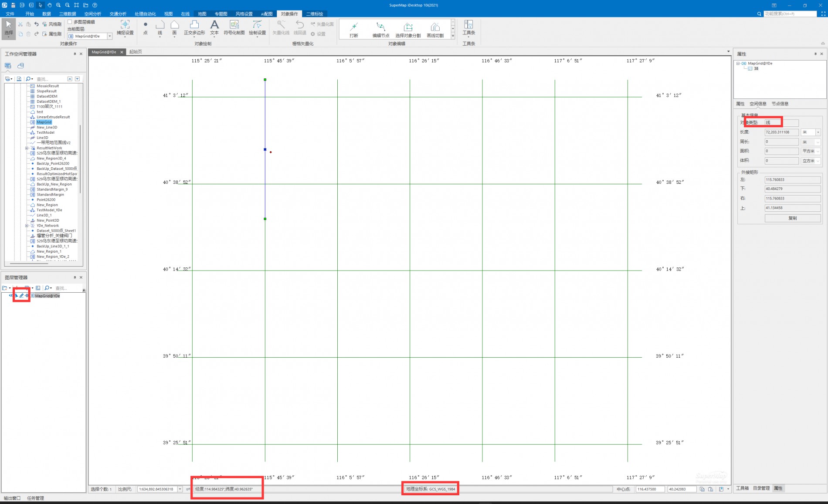Toggle selectable arrow of MapGrid@YDe layer
Image resolution: width=828 pixels, height=504 pixels.
coord(17,296)
